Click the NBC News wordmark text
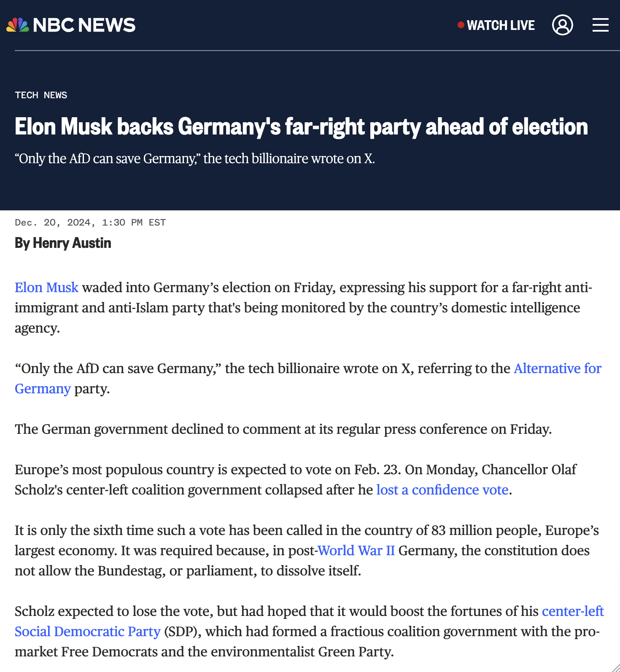 (x=84, y=25)
